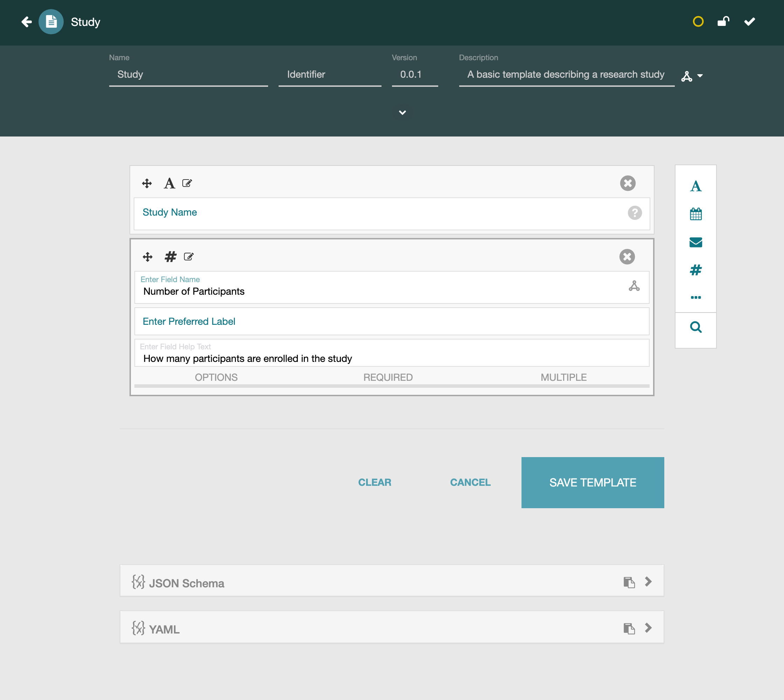
Task: Open ontology lookup for field name
Action: 634,286
